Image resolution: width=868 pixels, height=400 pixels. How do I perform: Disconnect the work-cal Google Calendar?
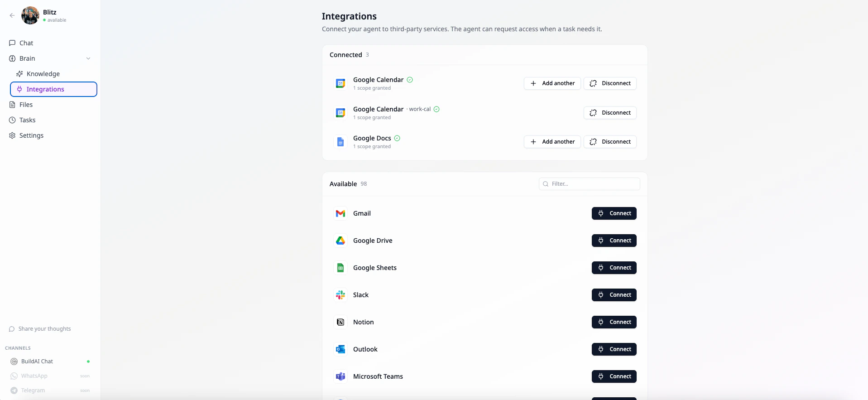(x=610, y=113)
